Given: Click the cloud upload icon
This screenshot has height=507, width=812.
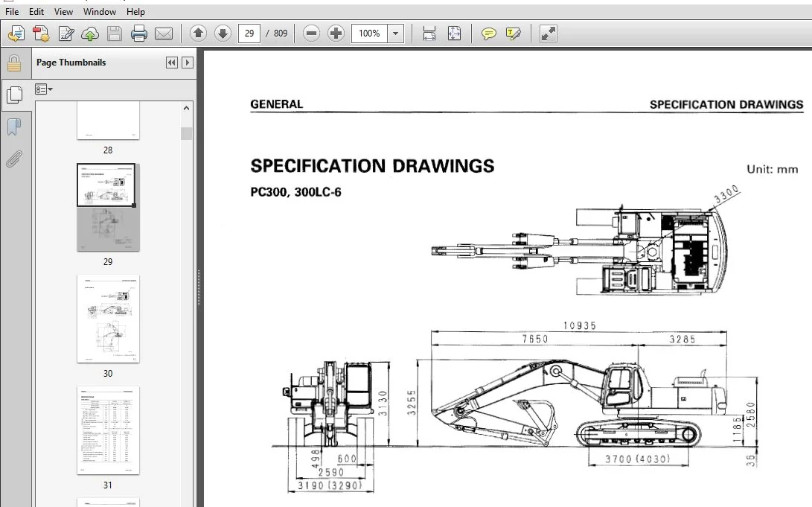Looking at the screenshot, I should pyautogui.click(x=90, y=34).
